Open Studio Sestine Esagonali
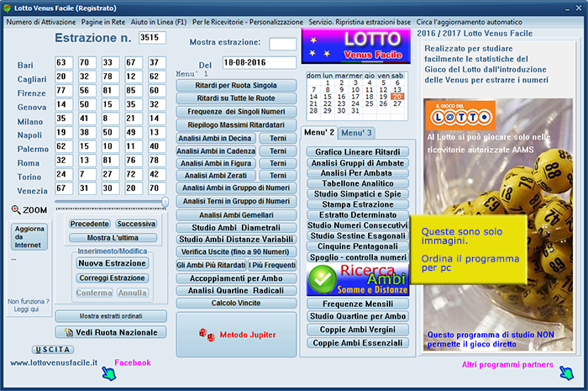Viewport: 588px width, 391px height. click(358, 235)
